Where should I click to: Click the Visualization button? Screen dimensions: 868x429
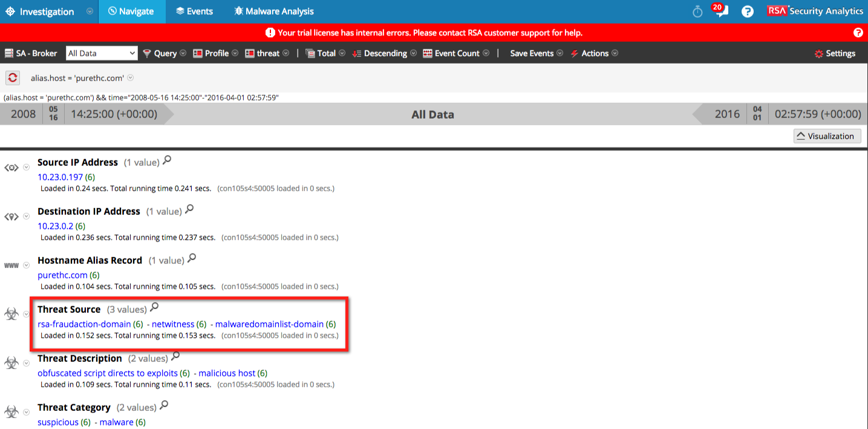click(x=827, y=136)
